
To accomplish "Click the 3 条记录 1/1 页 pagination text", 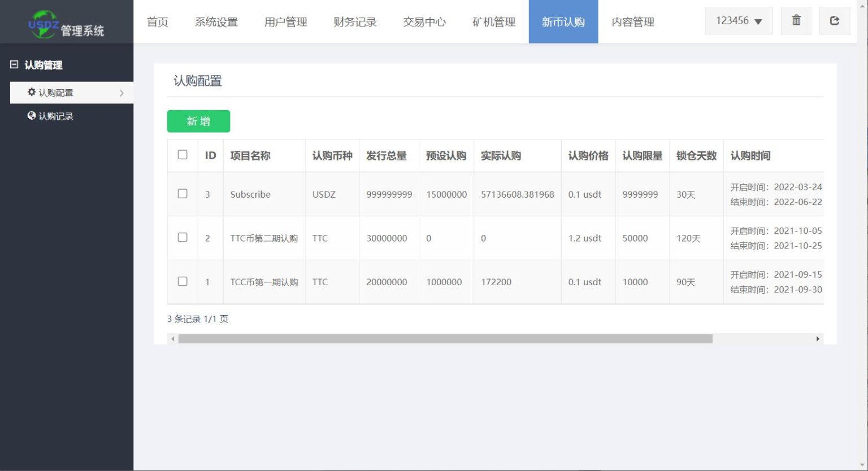I will [198, 319].
